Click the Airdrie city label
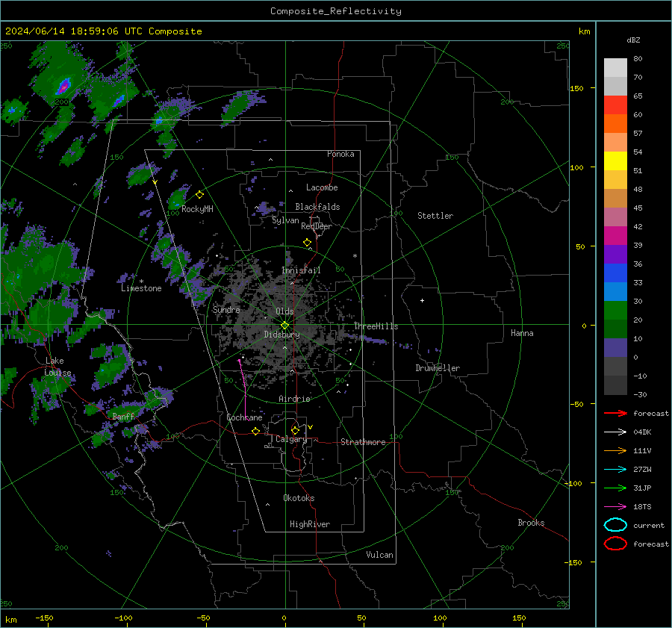The height and width of the screenshot is (628, 672). (x=294, y=399)
